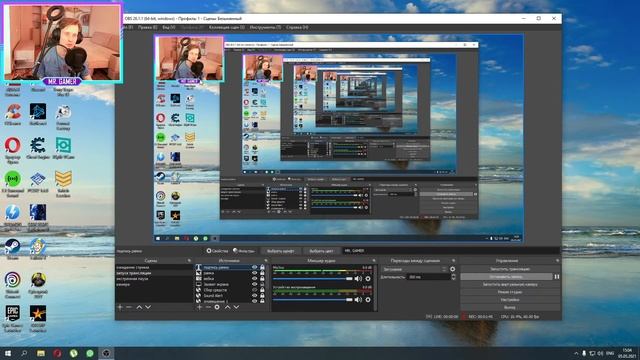The height and width of the screenshot is (360, 640).
Task: Pause recording with the pause icon
Action: 557,277
